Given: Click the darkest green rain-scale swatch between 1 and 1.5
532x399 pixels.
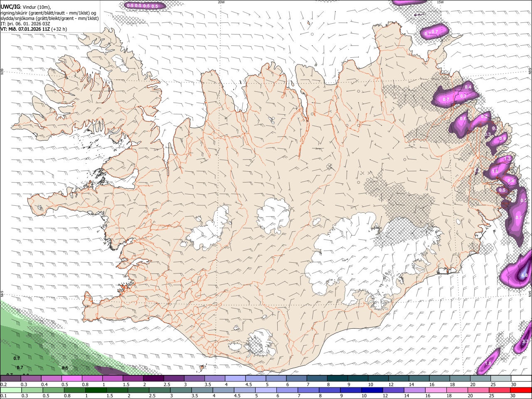Looking at the screenshot, I should pyautogui.click(x=96, y=390).
